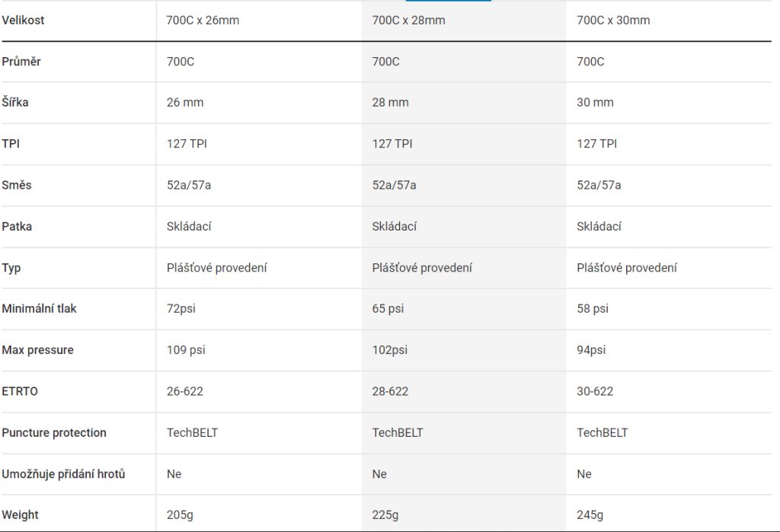Click the Průměr row label

pos(21,62)
